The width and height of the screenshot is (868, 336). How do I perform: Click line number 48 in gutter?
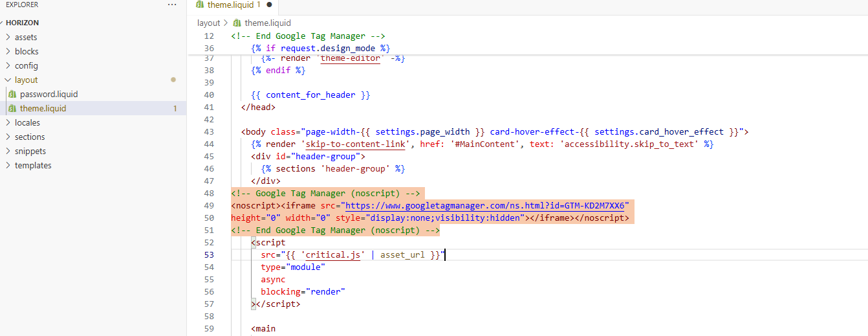pos(208,193)
